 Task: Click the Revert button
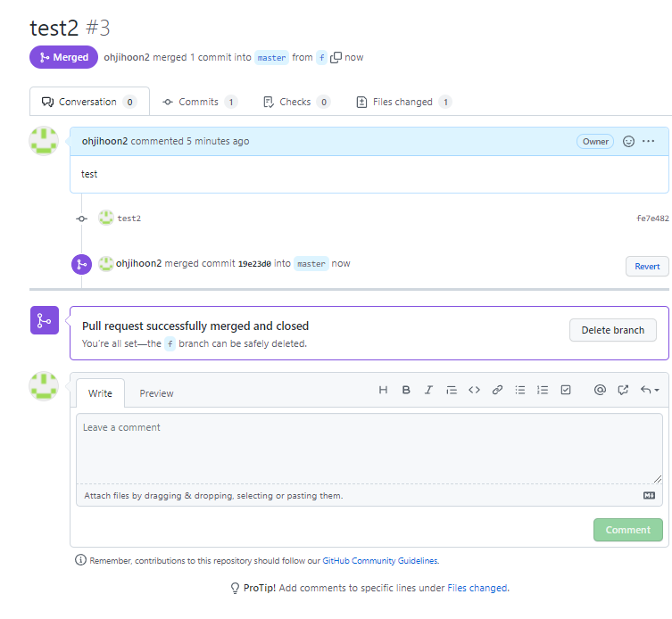[x=647, y=267]
